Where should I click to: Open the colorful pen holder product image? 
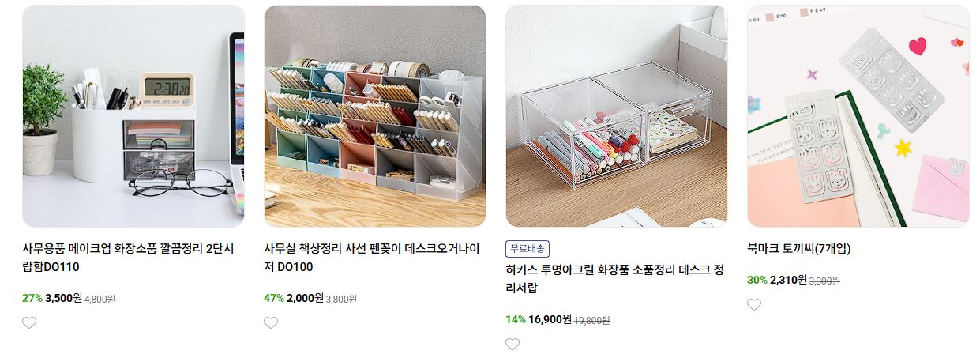(375, 116)
